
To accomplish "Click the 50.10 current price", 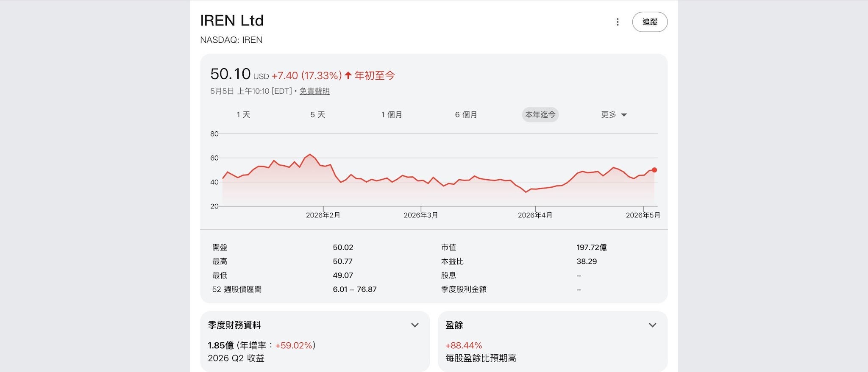I will coord(231,74).
